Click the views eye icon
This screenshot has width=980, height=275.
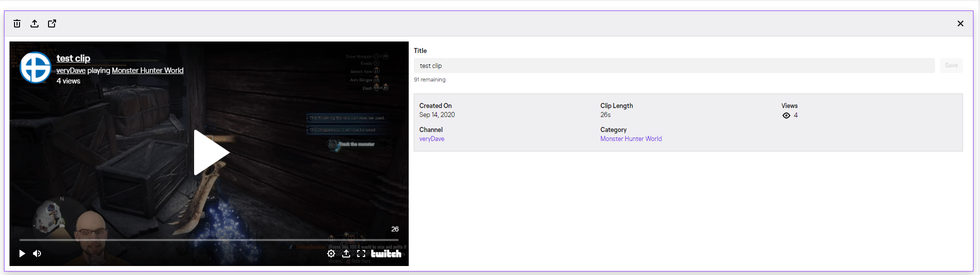(786, 115)
